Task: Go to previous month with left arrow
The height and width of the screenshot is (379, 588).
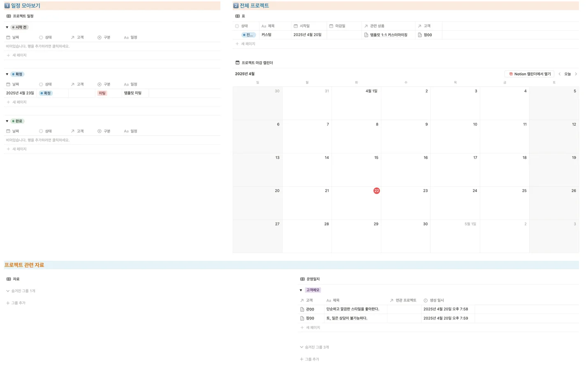Action: 559,74
